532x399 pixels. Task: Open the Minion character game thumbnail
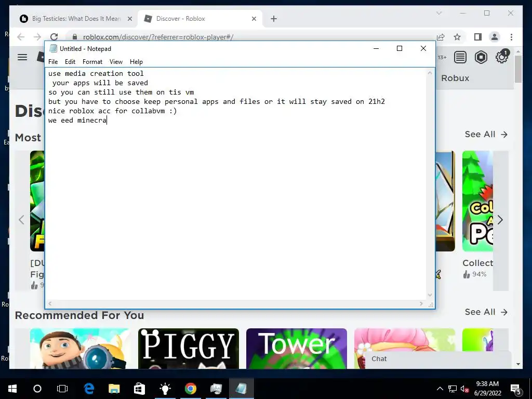[79, 349]
